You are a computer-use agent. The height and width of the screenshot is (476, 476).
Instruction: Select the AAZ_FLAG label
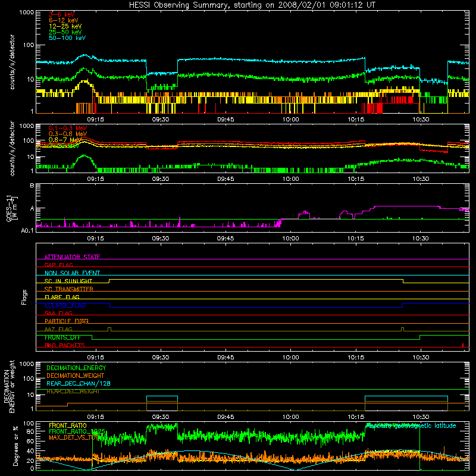(x=58, y=329)
